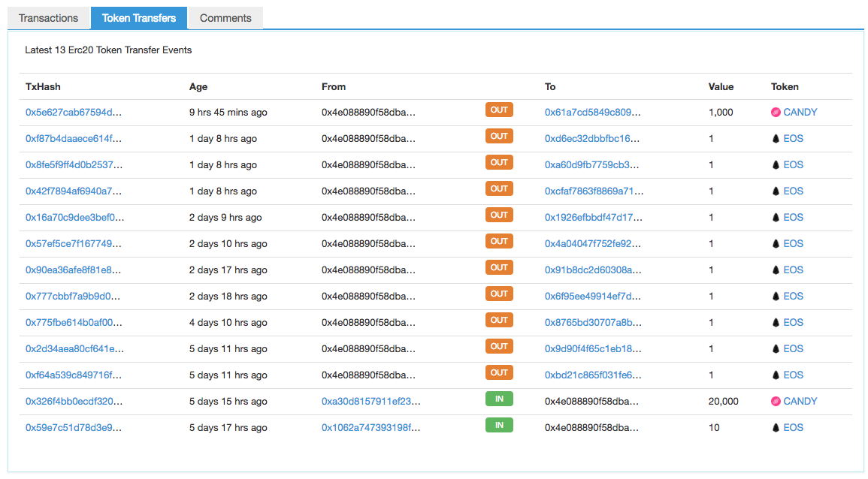The width and height of the screenshot is (868, 479).
Task: Click the Value column header
Action: pyautogui.click(x=721, y=87)
